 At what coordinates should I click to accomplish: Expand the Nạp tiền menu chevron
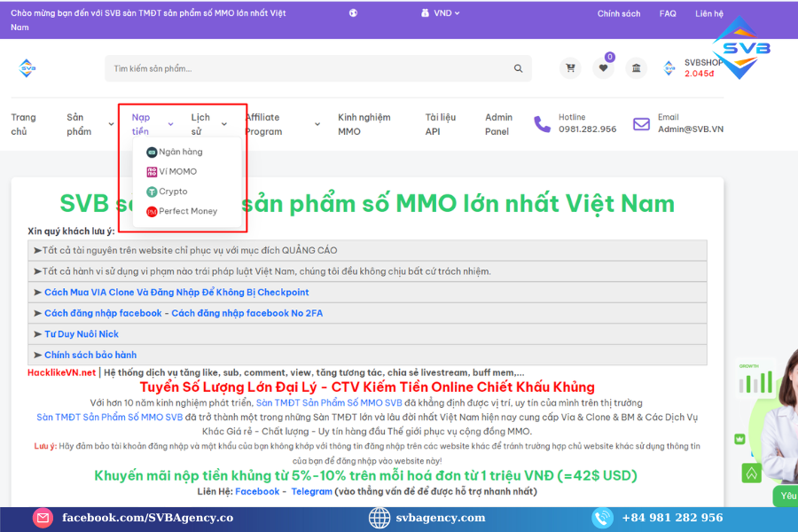pos(170,124)
